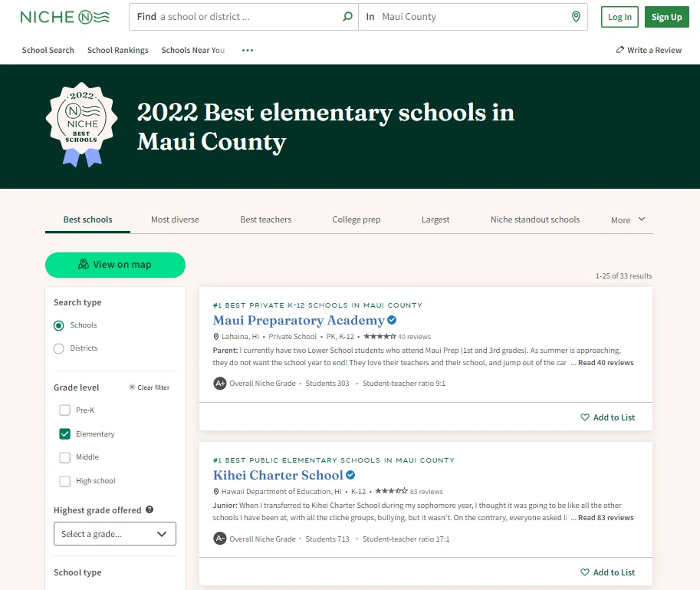
Task: Click the location pin next to Lahaina, HI
Action: click(216, 336)
